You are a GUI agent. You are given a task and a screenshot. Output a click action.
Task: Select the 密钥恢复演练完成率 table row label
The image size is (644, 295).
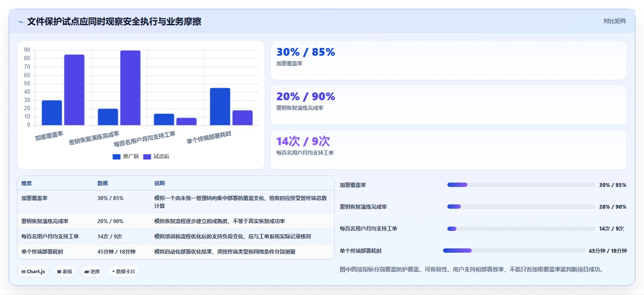pyautogui.click(x=45, y=221)
